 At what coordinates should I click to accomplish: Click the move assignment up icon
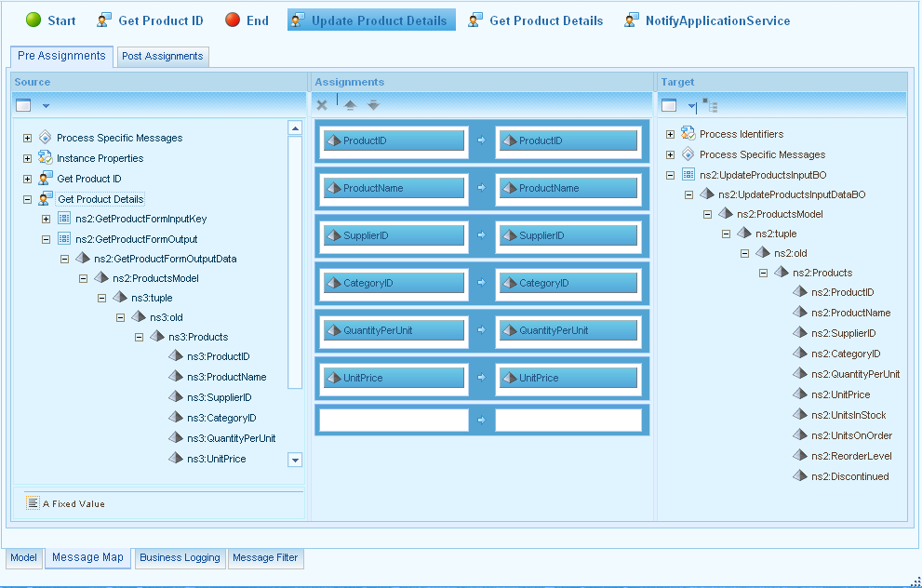[x=350, y=105]
